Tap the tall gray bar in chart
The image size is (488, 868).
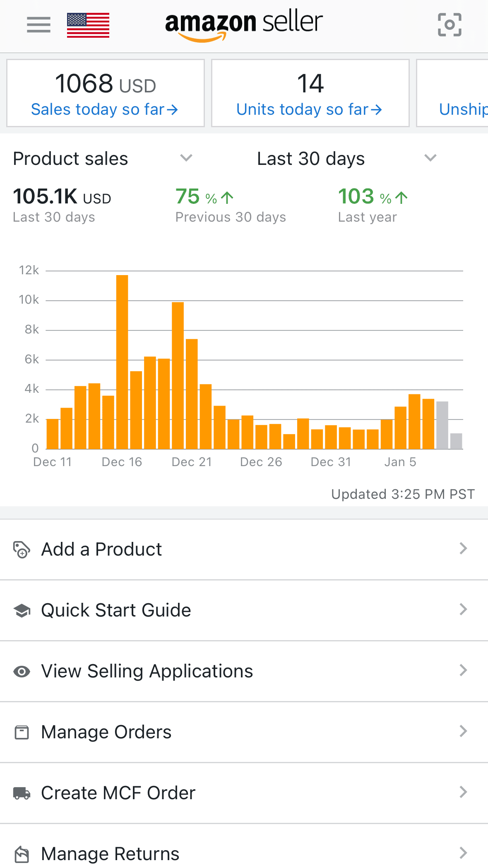click(x=442, y=425)
